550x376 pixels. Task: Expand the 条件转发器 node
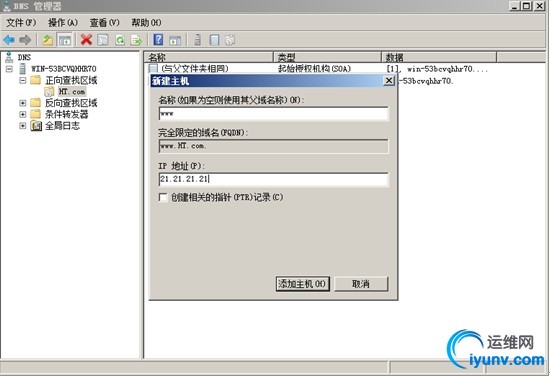23,114
